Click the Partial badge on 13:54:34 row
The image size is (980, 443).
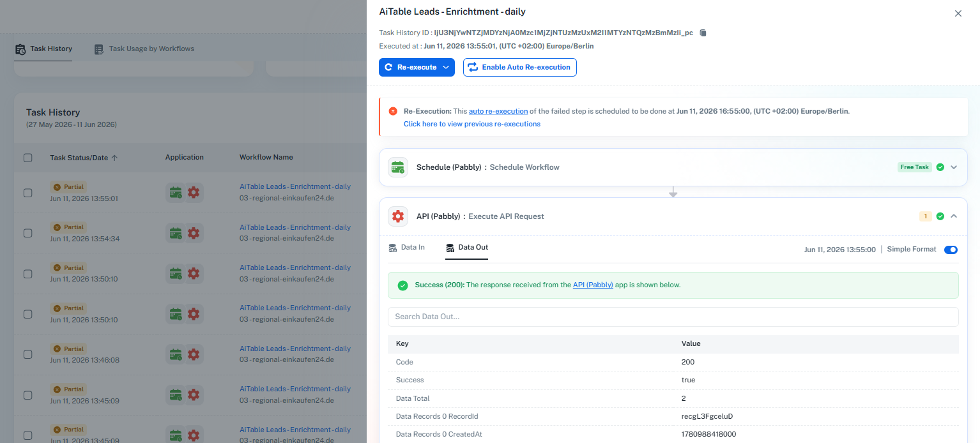(x=69, y=227)
